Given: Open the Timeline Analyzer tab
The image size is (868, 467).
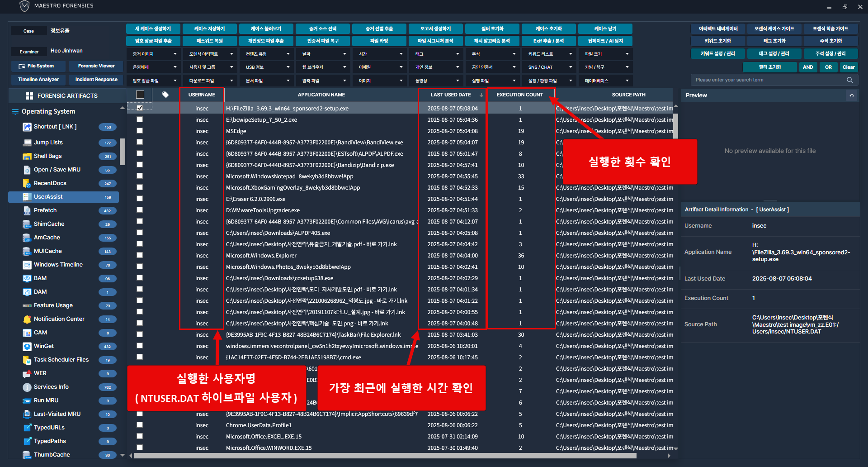Looking at the screenshot, I should pyautogui.click(x=38, y=80).
